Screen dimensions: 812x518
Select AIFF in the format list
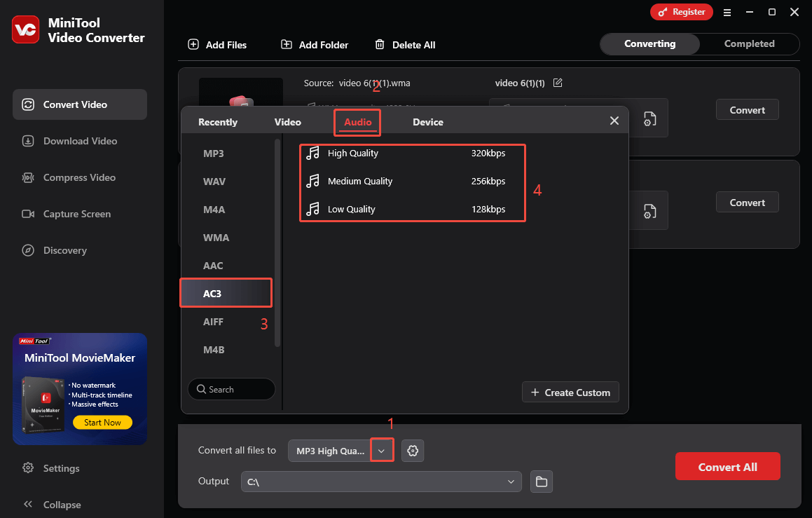(227, 322)
